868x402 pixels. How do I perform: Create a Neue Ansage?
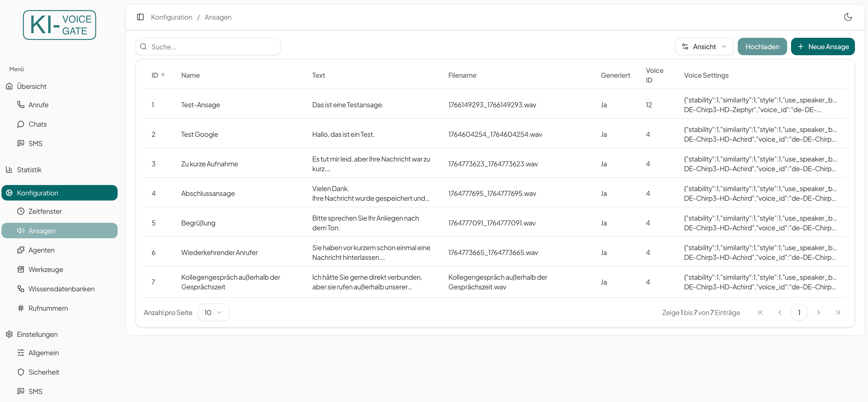tap(822, 46)
